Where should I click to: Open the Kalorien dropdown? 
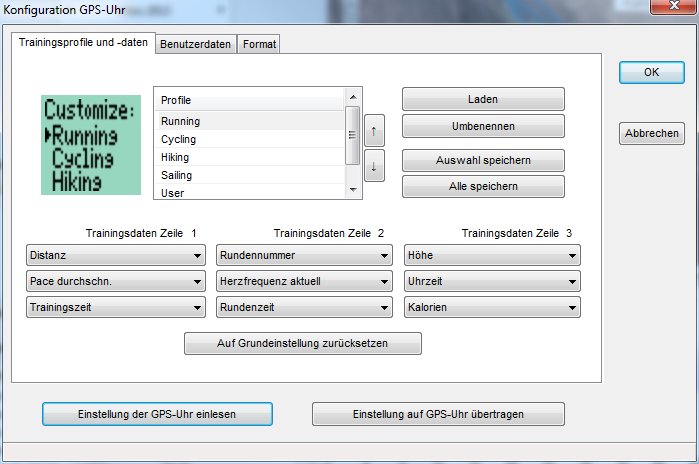pyautogui.click(x=492, y=307)
